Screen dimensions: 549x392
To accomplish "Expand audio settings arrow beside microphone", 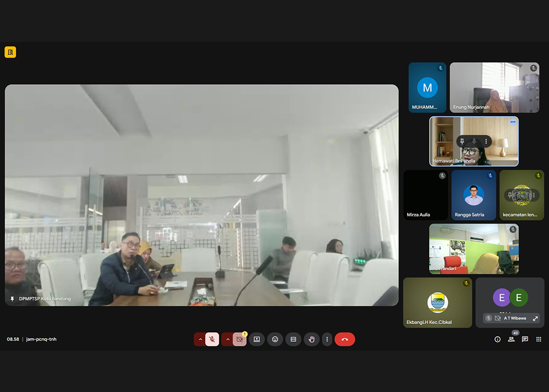I will (x=199, y=339).
